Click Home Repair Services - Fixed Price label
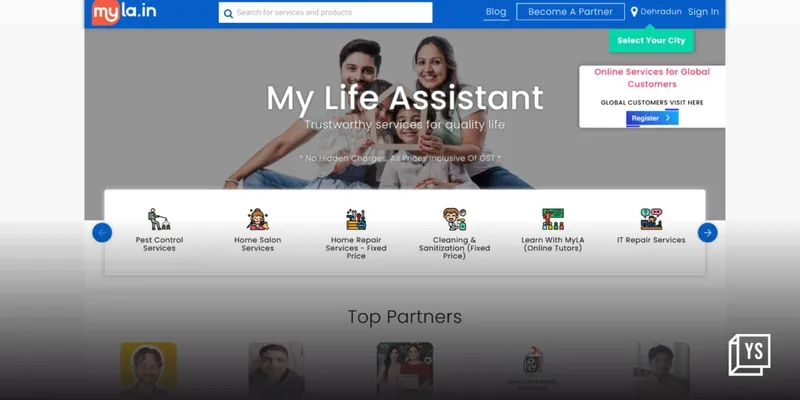 356,248
